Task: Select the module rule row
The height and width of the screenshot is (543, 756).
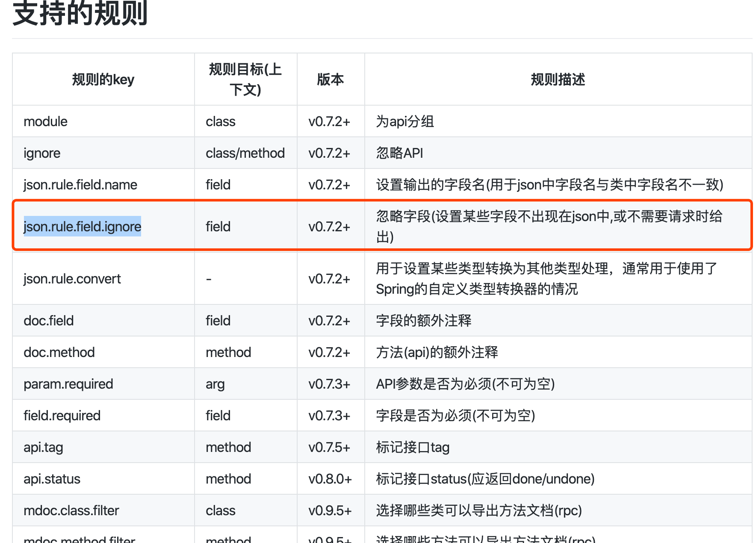Action: [x=45, y=121]
